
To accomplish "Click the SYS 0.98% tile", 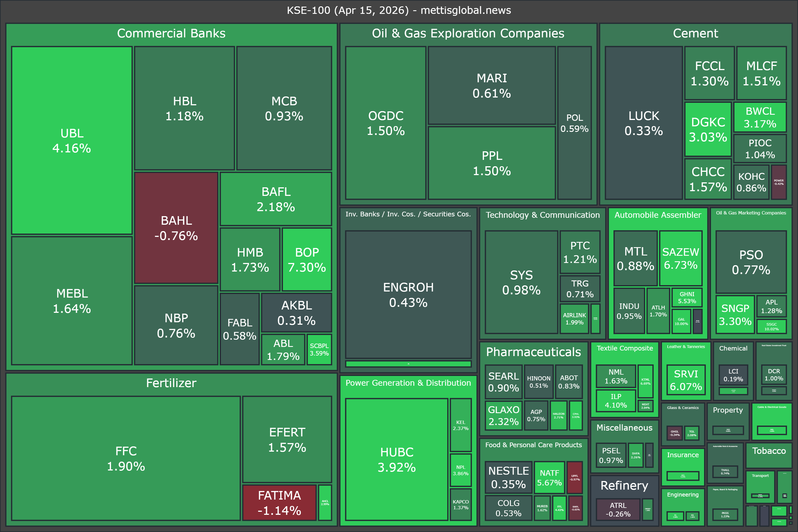I will (521, 282).
